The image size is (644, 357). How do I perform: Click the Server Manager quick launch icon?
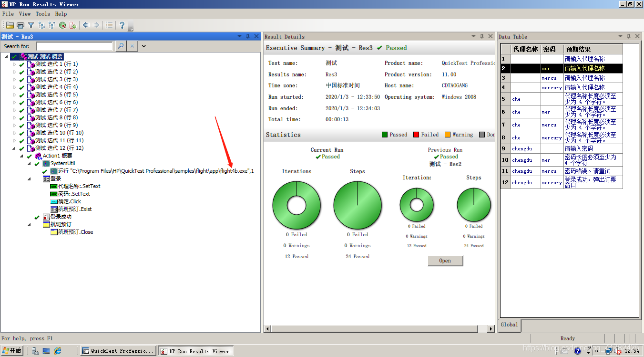tap(35, 351)
